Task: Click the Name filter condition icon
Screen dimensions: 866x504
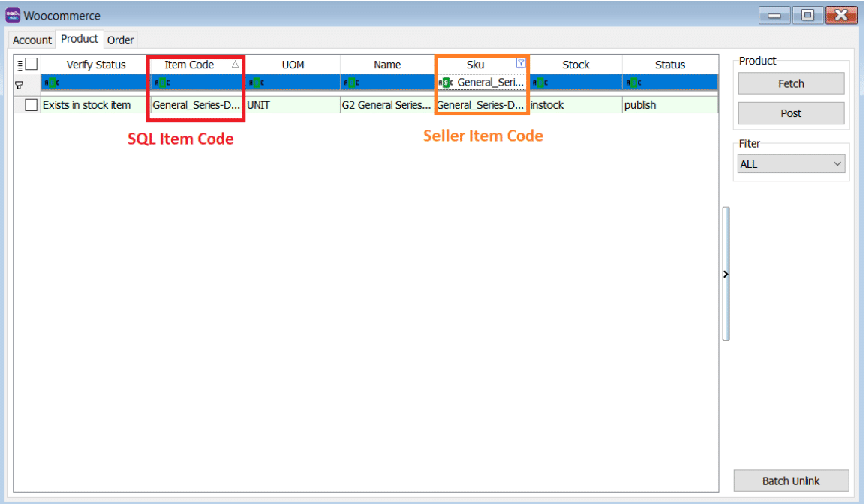Action: (350, 82)
